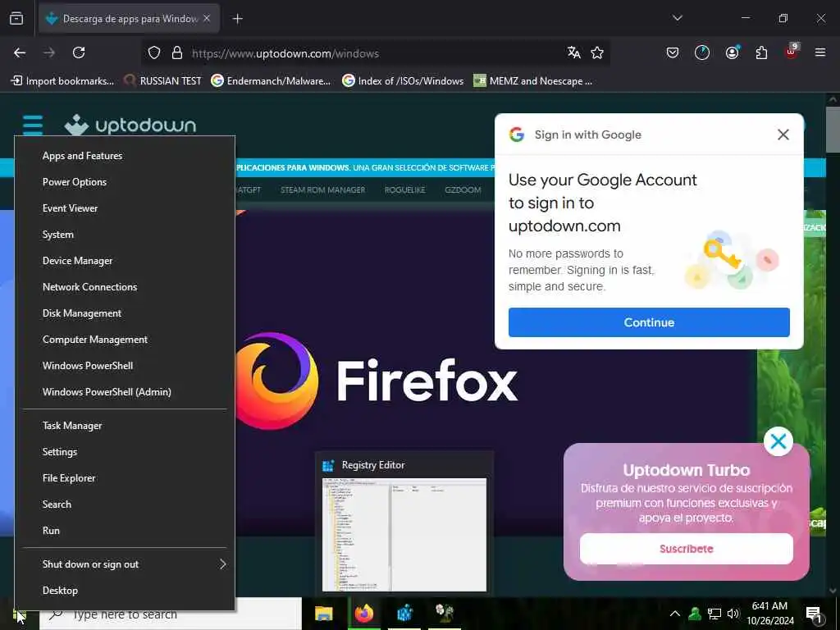
Task: Select Search in the Win+X menu
Action: [x=125, y=504]
